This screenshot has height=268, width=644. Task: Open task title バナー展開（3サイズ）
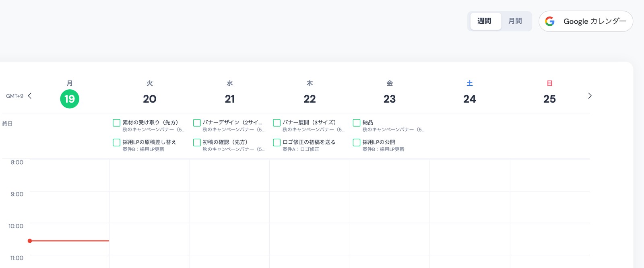tap(309, 122)
